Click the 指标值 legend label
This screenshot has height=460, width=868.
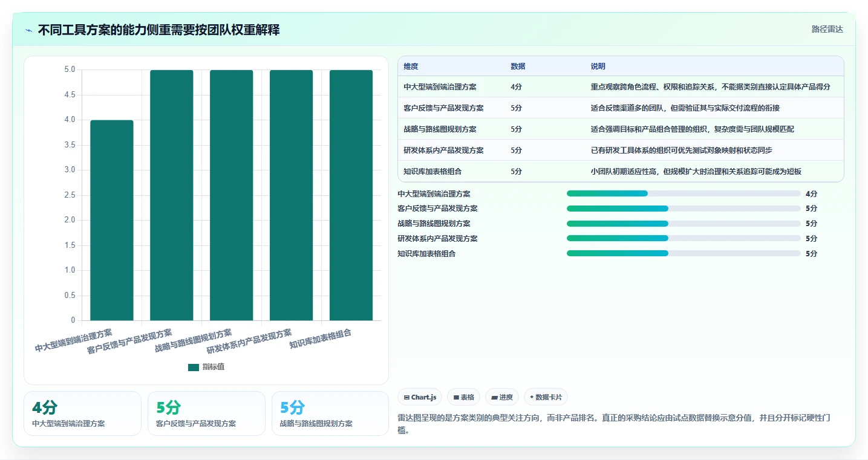tap(214, 367)
